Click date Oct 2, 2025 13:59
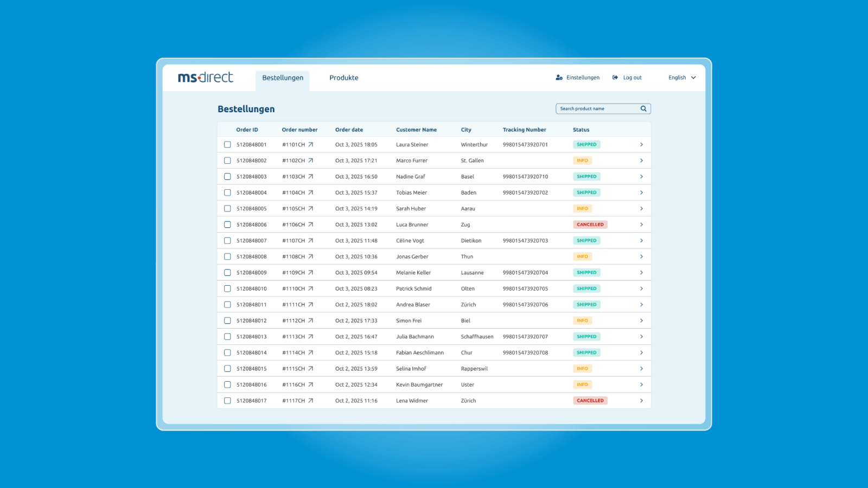The width and height of the screenshot is (868, 488). pos(356,369)
